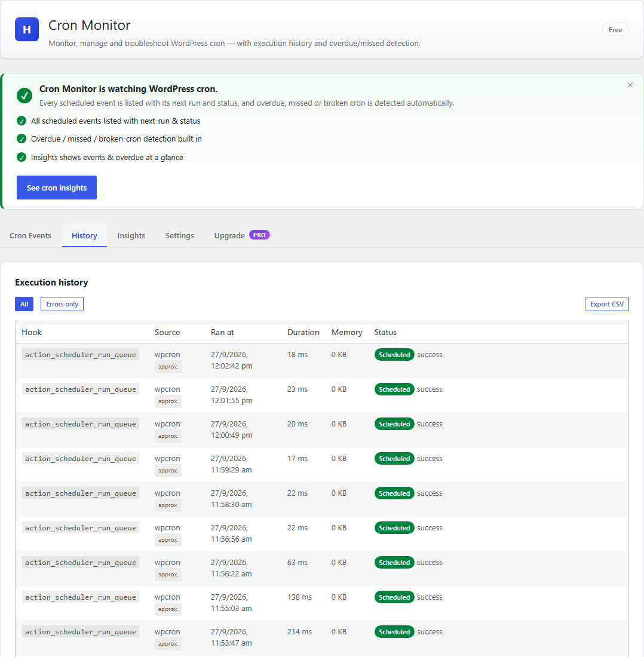Click the Cron Monitor page title

(x=89, y=25)
